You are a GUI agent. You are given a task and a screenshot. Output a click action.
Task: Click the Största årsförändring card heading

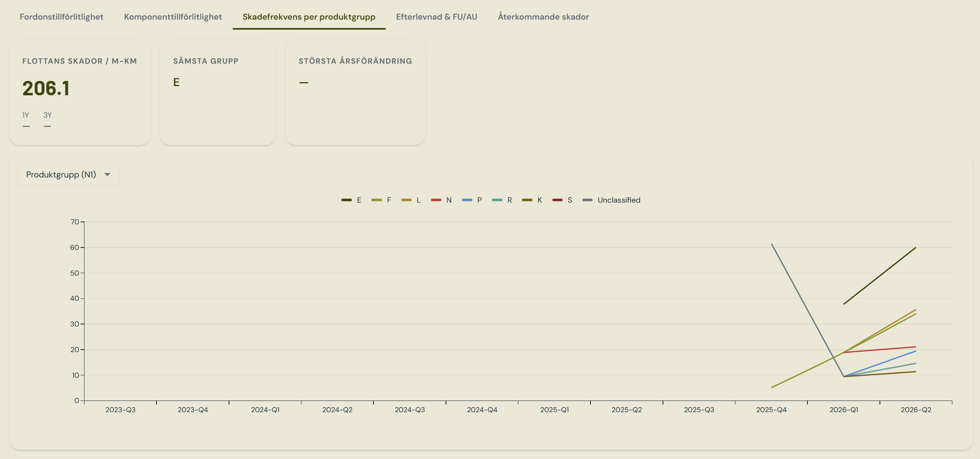pos(355,61)
